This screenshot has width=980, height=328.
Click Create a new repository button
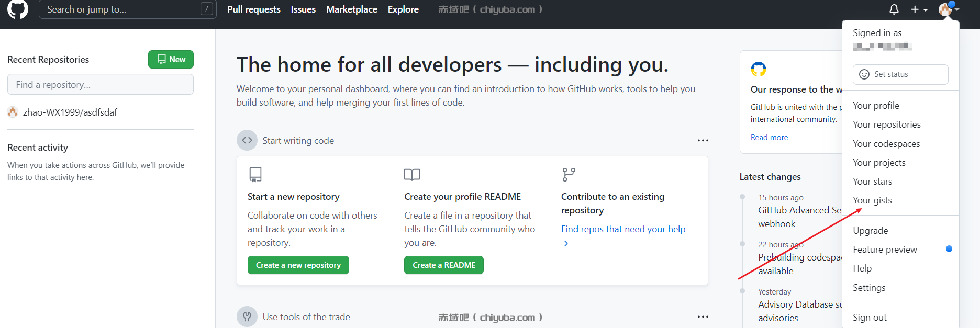pyautogui.click(x=298, y=265)
